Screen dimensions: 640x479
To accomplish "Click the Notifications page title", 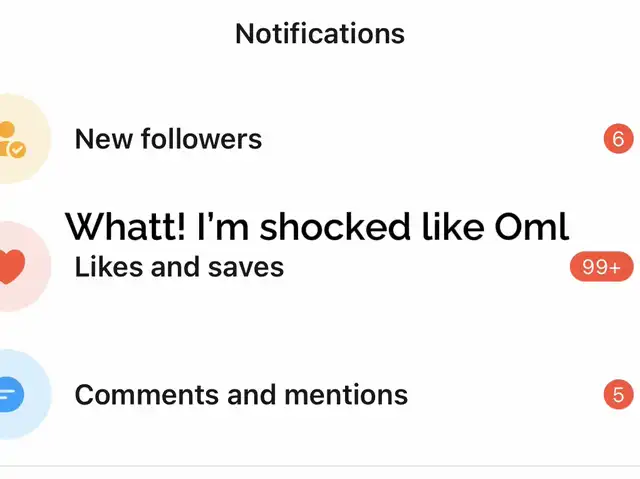I will coord(320,33).
